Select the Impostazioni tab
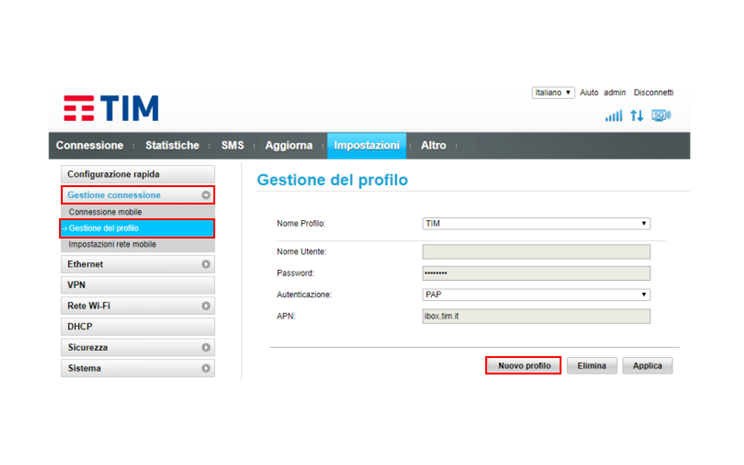Image resolution: width=744 pixels, height=465 pixels. (367, 146)
